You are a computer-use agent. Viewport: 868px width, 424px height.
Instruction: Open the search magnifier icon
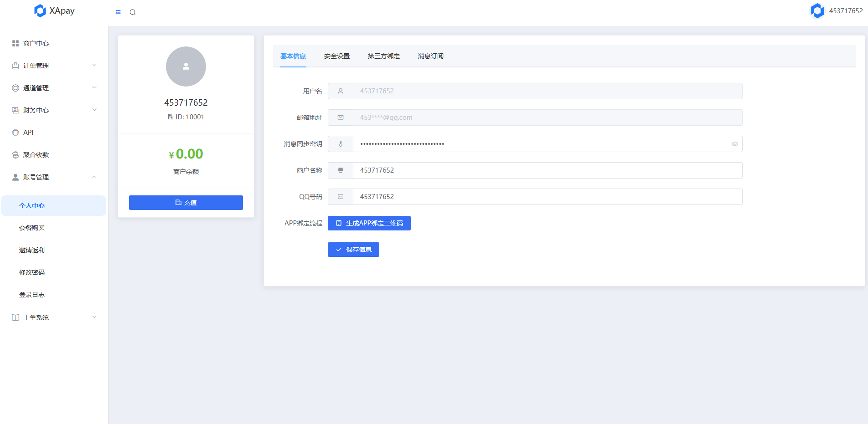(x=133, y=12)
